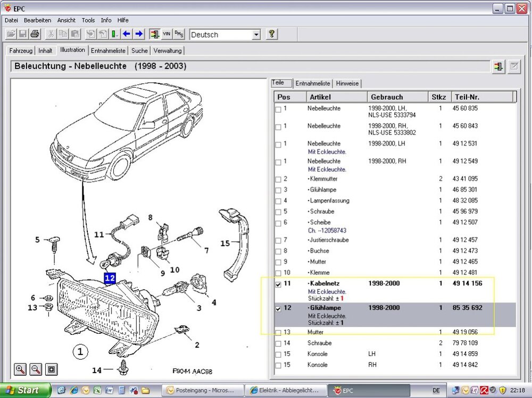Click the Mutter row 49 19 056
Viewport: 532px width, 398px height.
[x=395, y=332]
